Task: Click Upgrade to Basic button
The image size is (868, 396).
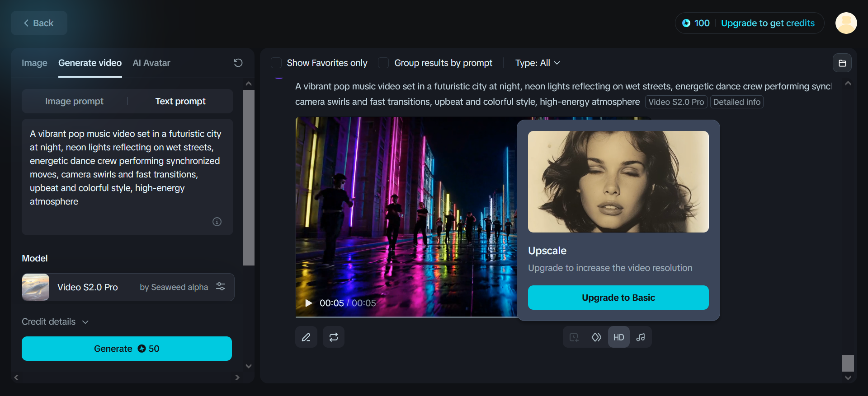Action: tap(618, 298)
